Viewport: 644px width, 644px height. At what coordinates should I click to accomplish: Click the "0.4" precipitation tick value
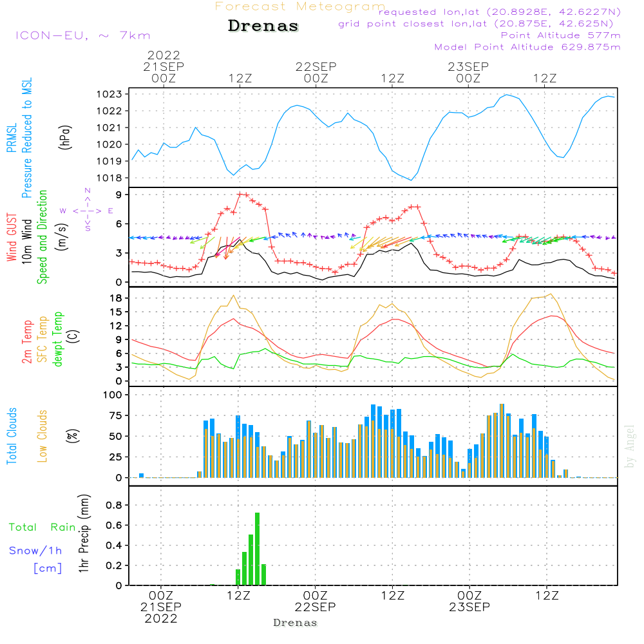[114, 545]
